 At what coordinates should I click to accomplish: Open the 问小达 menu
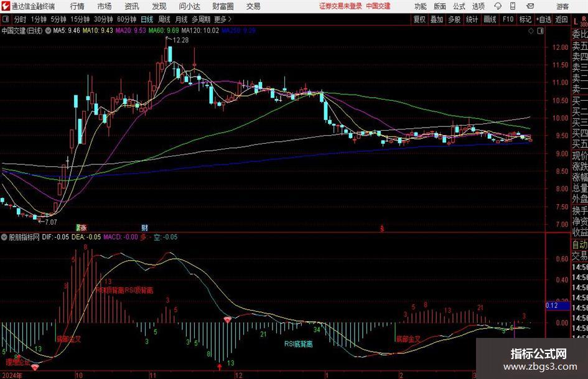[x=190, y=6]
